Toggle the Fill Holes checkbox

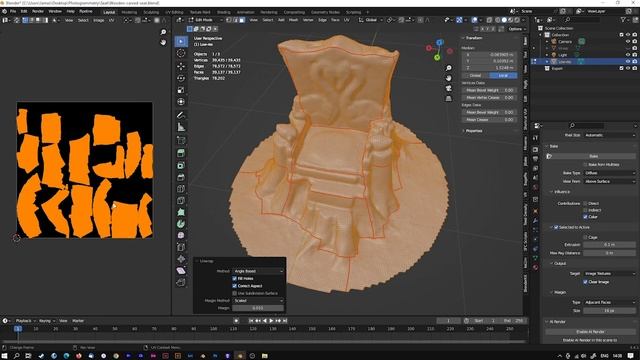(x=235, y=278)
